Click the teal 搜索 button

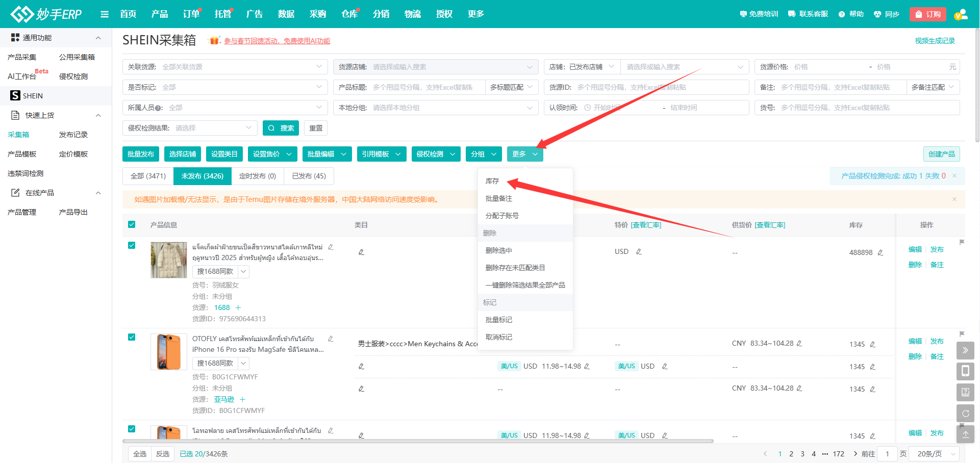(x=281, y=128)
